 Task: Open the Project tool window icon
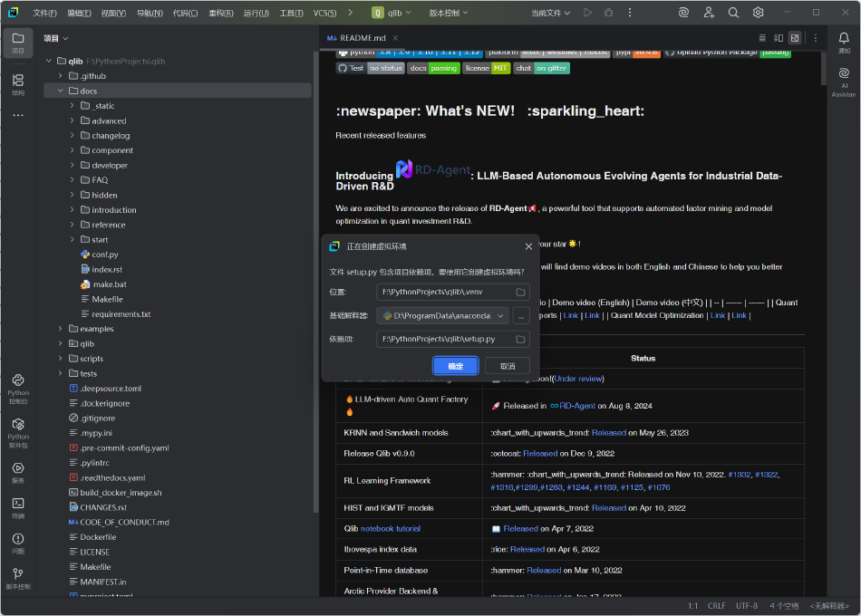(x=18, y=43)
